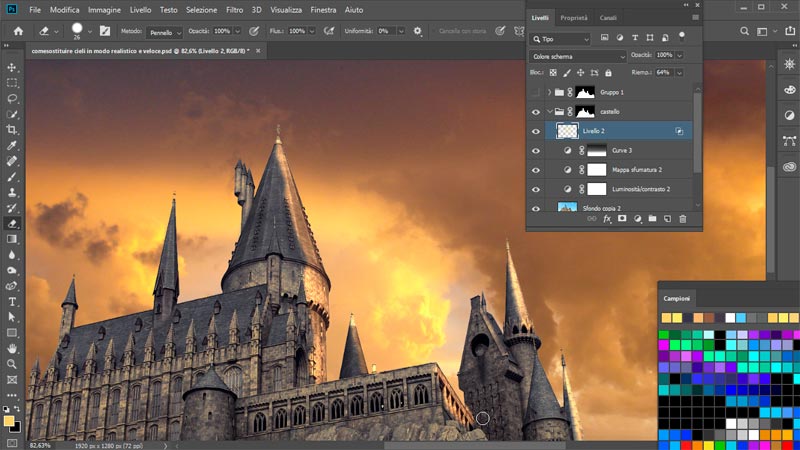The height and width of the screenshot is (450, 800).
Task: Select the Gradient tool
Action: pos(12,239)
